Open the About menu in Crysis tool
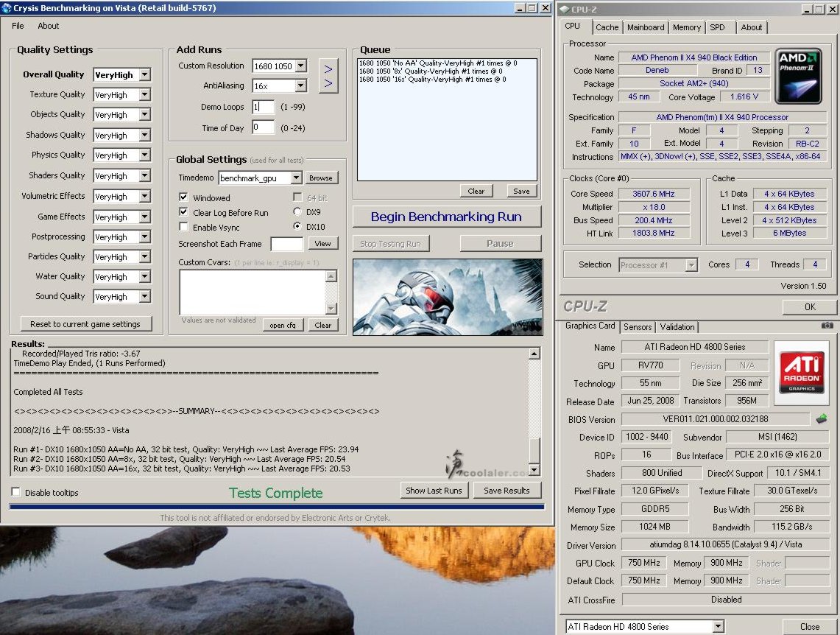Screen dimensions: 840x635 48,26
